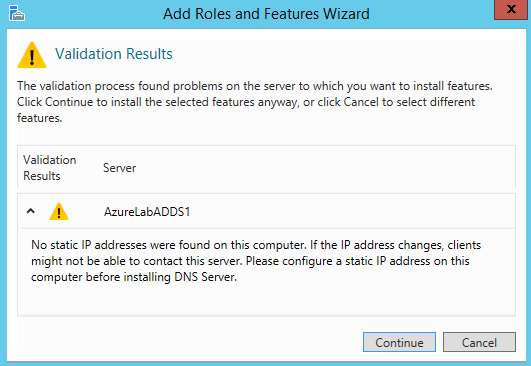Click blank row area right of AzureLabADDS1
This screenshot has width=531, height=366.
pos(352,212)
